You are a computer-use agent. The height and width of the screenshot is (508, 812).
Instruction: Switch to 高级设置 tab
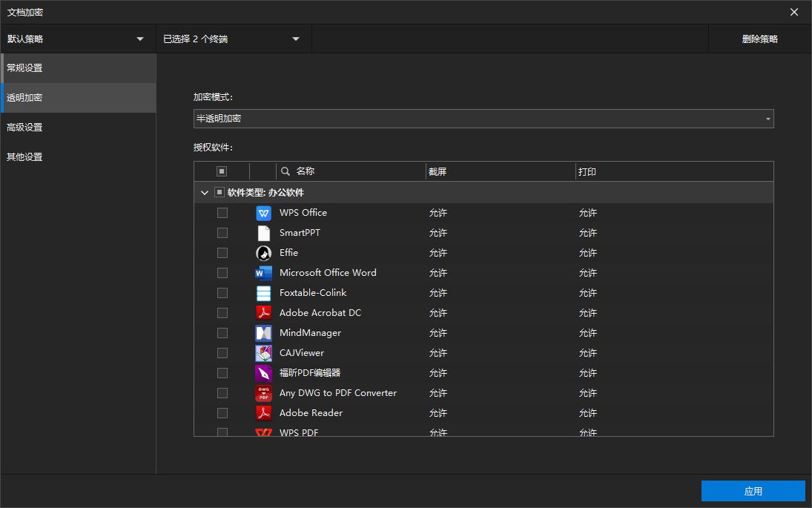coord(78,128)
